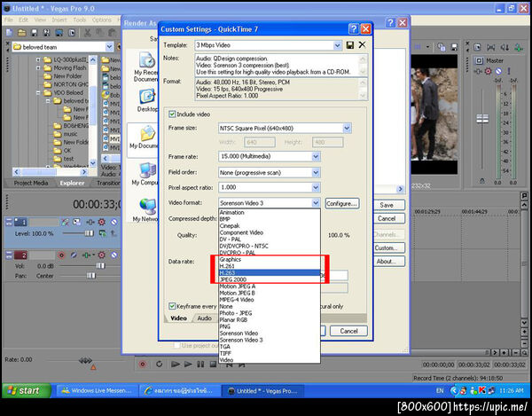The height and width of the screenshot is (416, 532).
Task: Collapse the VDO Beloed folder in tree
Action: (38, 92)
